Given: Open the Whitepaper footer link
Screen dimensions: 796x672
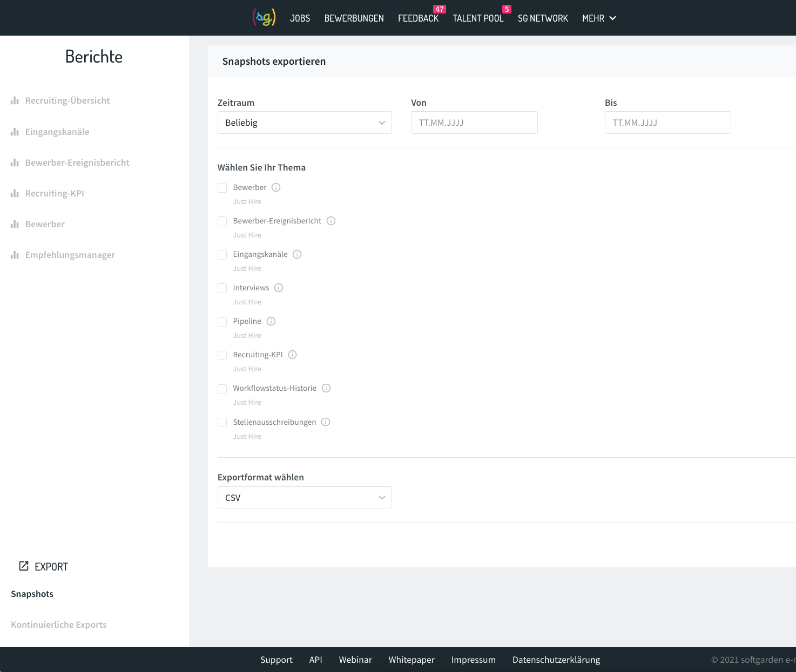Looking at the screenshot, I should pyautogui.click(x=412, y=660).
